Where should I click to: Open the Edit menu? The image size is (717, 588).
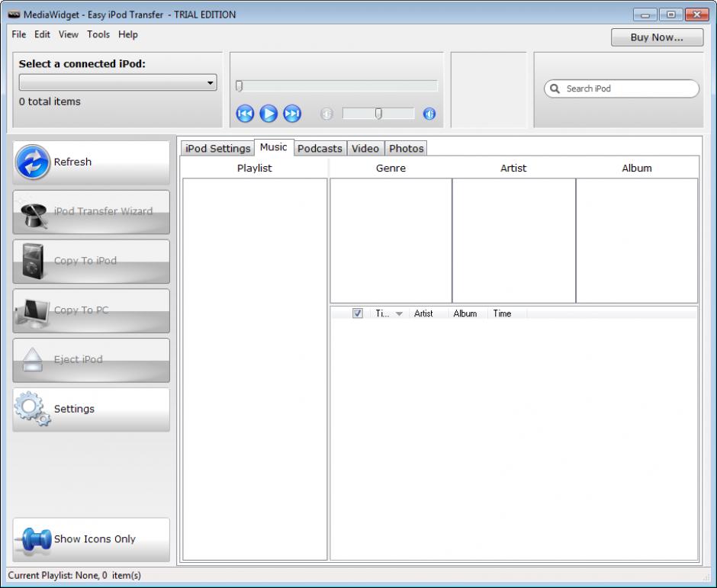pos(42,34)
